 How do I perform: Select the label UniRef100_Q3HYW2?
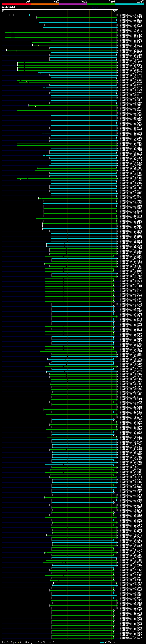click(x=131, y=615)
